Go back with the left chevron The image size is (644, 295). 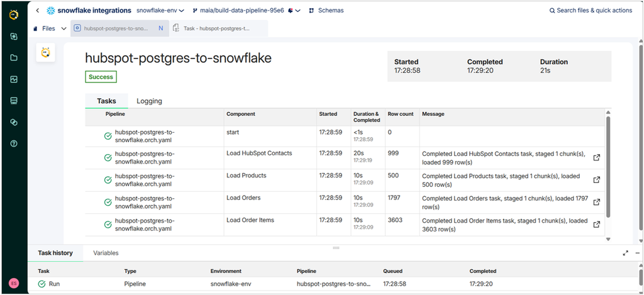tap(38, 11)
